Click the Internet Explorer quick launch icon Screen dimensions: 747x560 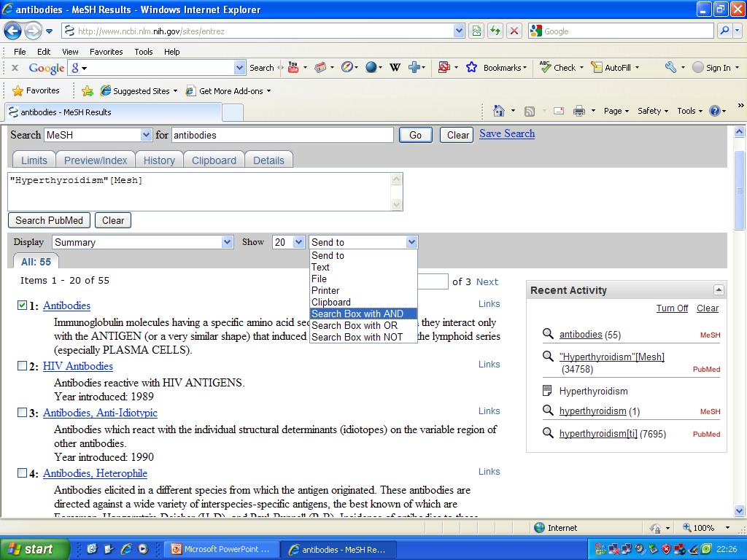click(x=126, y=549)
